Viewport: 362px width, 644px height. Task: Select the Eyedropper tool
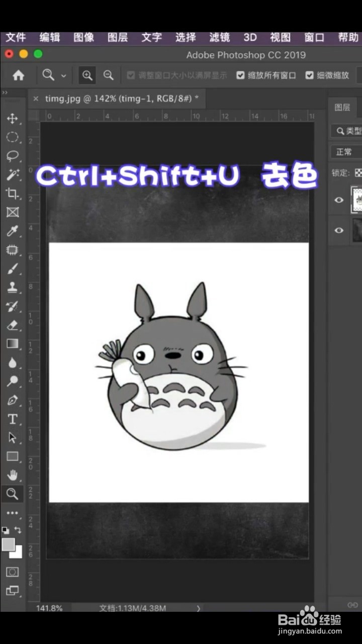(12, 231)
